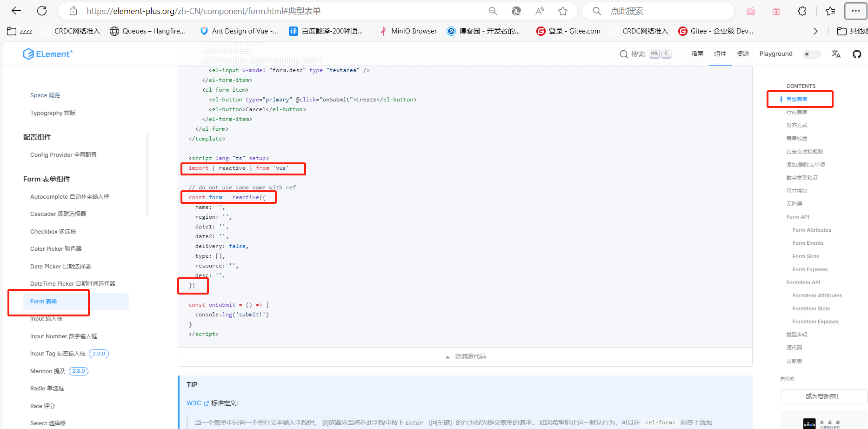Jump to Form Events in contents
Image resolution: width=868 pixels, height=429 pixels.
tap(808, 243)
